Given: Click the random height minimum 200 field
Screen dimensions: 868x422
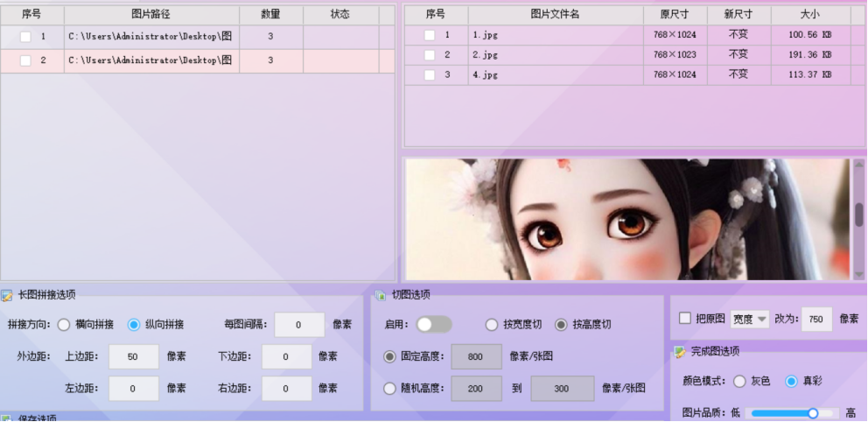Looking at the screenshot, I should [477, 389].
